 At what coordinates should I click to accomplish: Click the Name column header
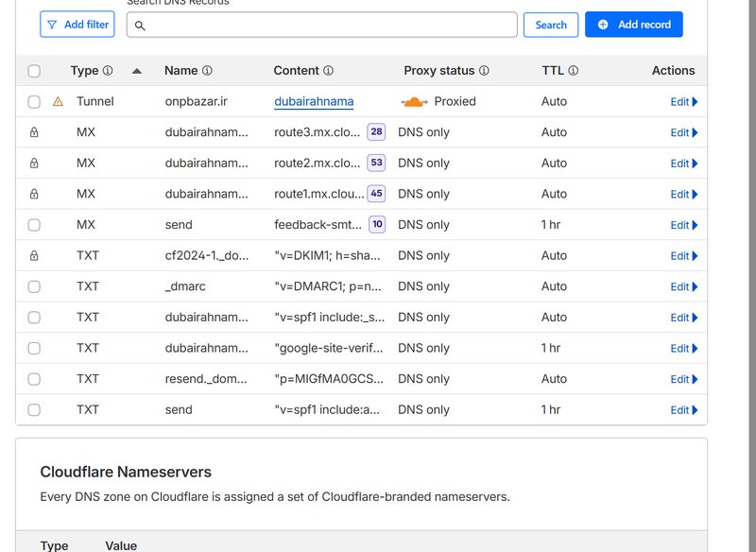181,70
